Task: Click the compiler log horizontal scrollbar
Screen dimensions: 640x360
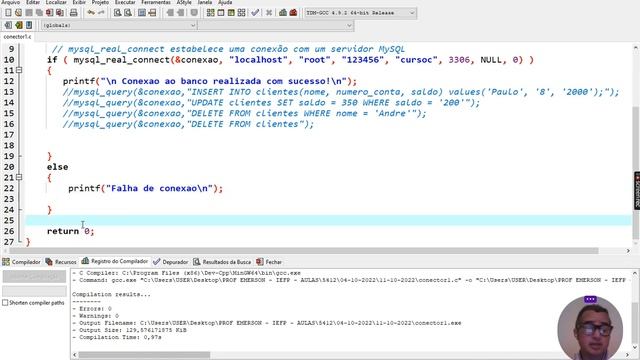Action: tap(145, 355)
